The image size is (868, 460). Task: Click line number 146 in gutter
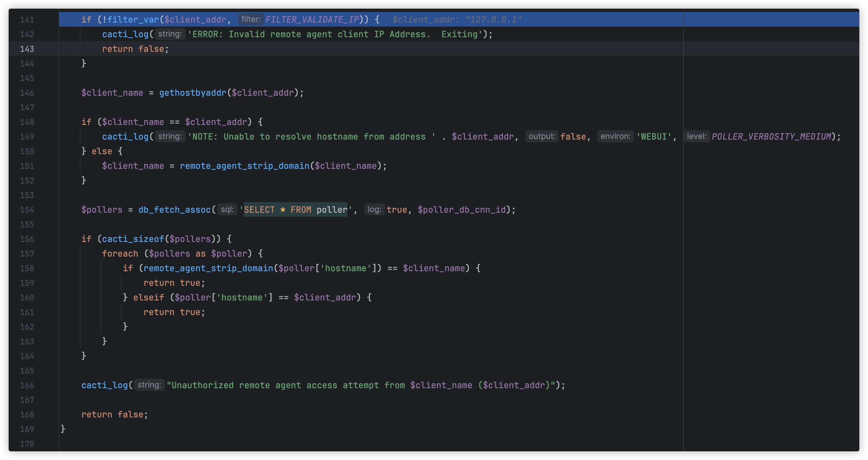click(27, 93)
